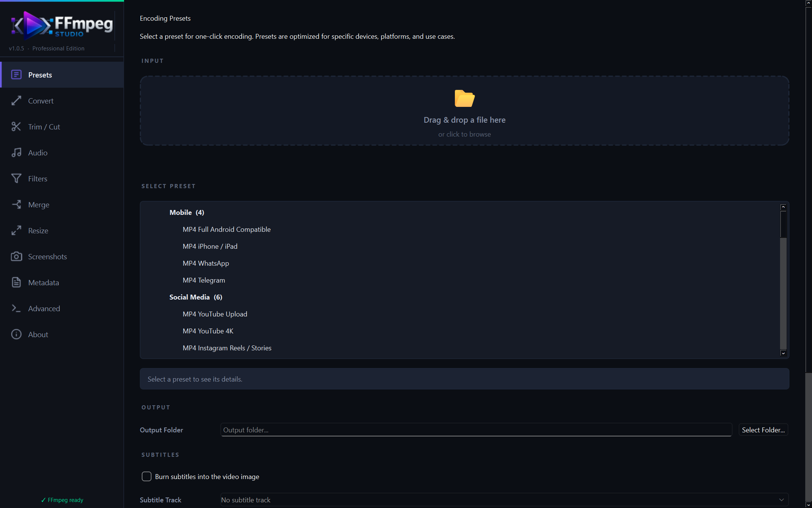
Task: Click the Resize expand icon
Action: pyautogui.click(x=16, y=230)
